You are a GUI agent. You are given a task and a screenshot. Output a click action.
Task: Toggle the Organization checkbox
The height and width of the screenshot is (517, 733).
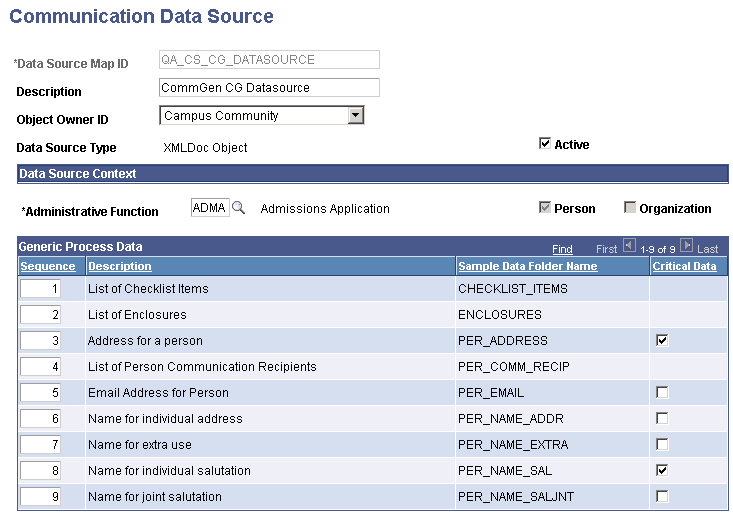point(629,208)
